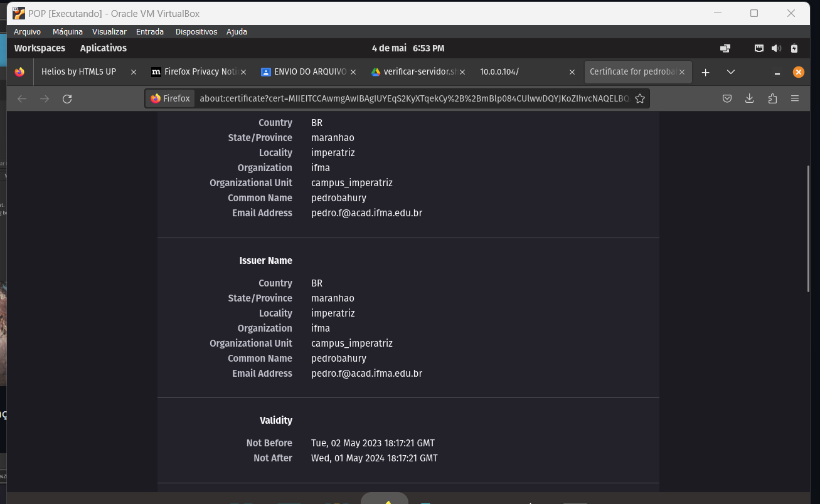Open the Visualizar menu in VirtualBox
The image size is (820, 504).
click(x=109, y=31)
